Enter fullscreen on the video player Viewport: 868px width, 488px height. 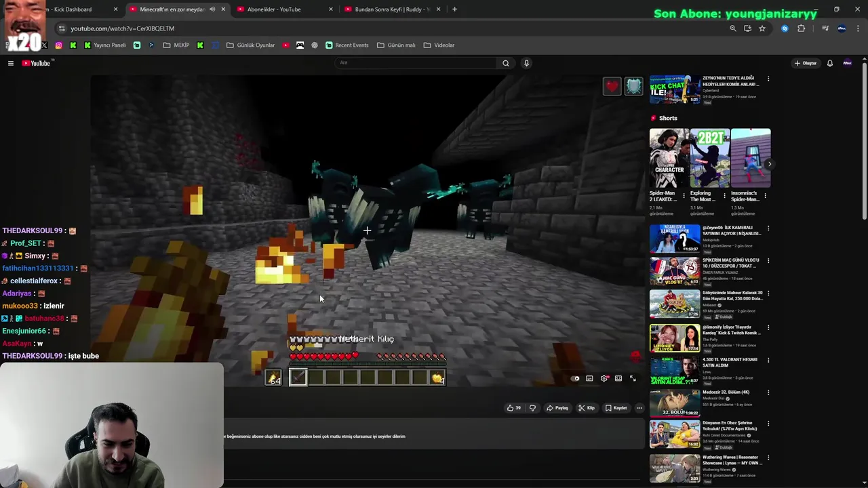[x=633, y=378]
